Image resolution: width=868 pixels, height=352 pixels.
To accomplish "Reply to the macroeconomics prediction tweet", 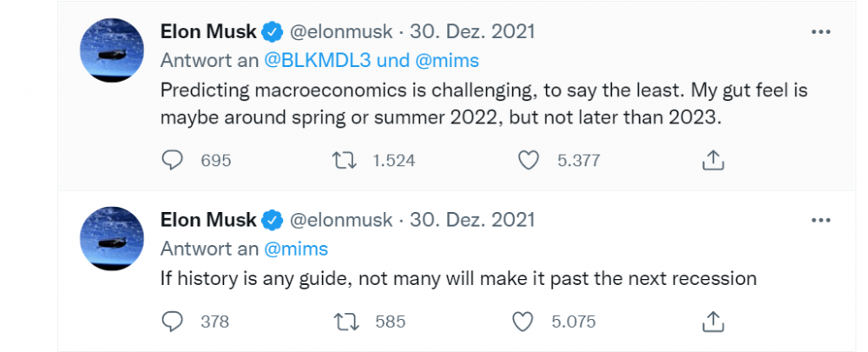I will coord(174,160).
